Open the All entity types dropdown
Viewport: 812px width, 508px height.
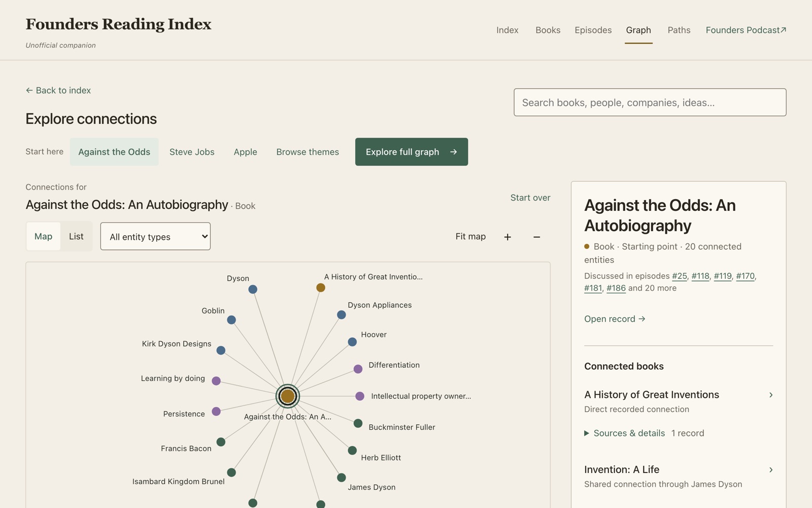click(x=155, y=236)
